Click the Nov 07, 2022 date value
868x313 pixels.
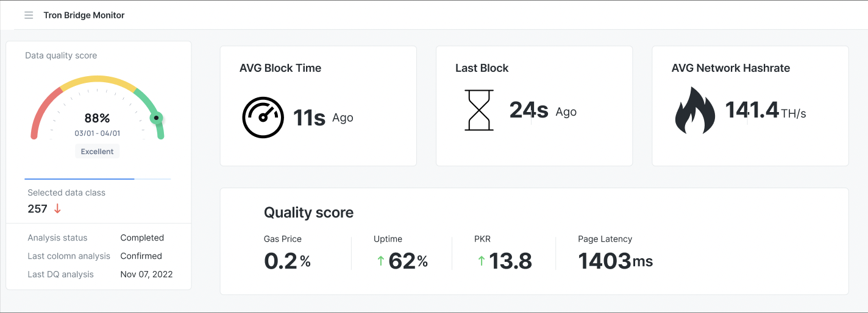[x=147, y=275]
